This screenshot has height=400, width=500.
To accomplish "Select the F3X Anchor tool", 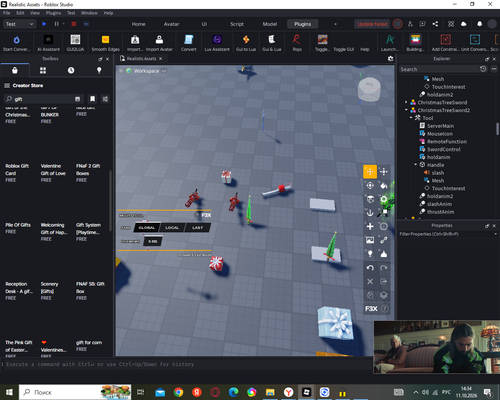I will point(370,213).
